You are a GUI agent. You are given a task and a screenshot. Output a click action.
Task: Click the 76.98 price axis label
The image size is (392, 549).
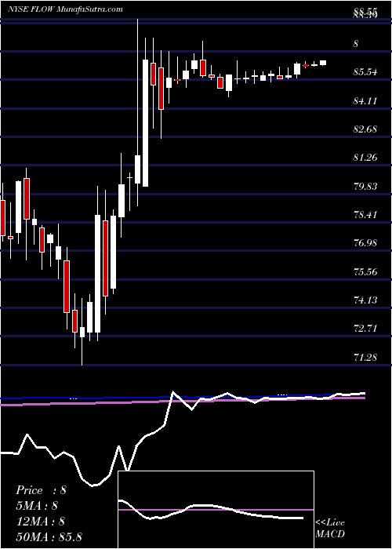point(366,242)
